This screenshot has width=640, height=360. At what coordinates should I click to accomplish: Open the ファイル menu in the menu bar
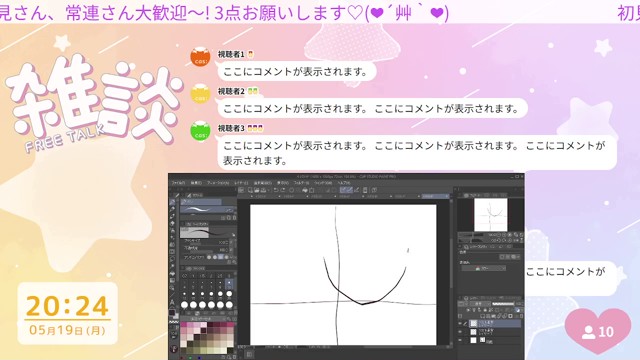[178, 183]
